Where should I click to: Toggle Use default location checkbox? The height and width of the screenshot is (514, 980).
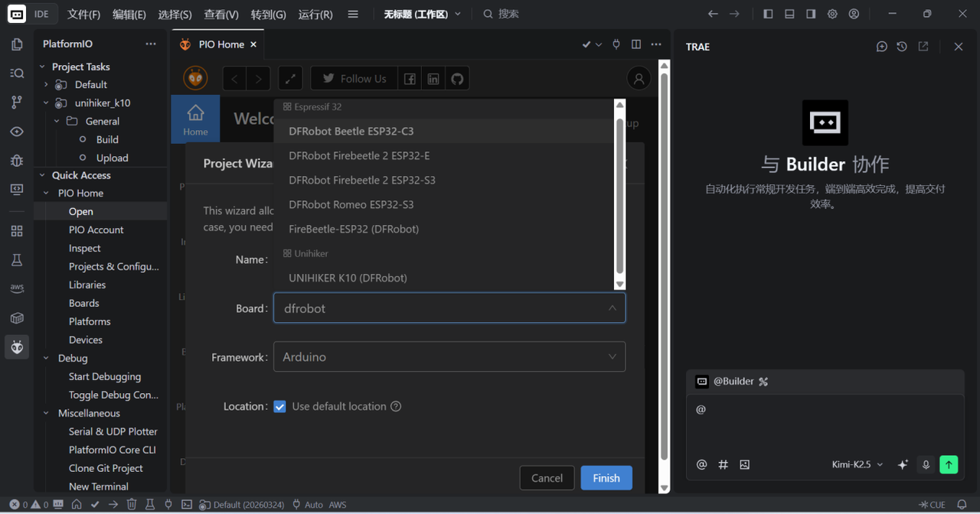click(x=280, y=407)
